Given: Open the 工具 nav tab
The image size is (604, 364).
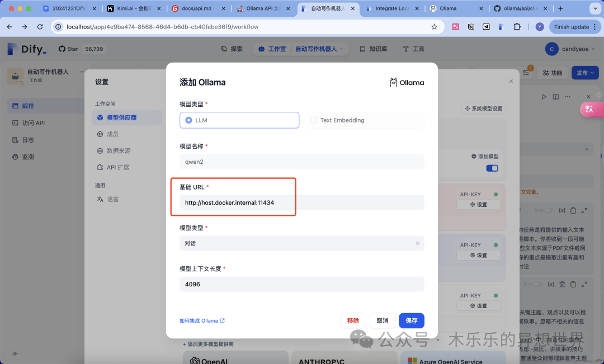Looking at the screenshot, I should pos(414,49).
